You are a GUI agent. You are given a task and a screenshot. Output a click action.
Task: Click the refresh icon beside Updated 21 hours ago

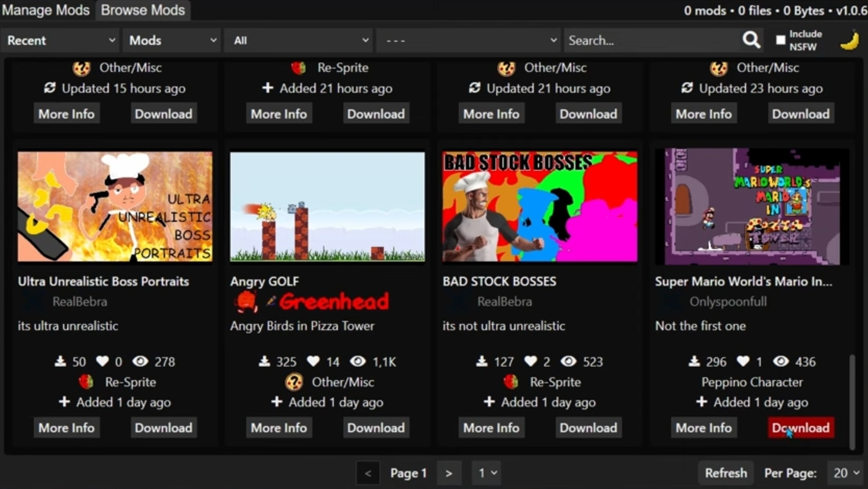[x=475, y=88]
